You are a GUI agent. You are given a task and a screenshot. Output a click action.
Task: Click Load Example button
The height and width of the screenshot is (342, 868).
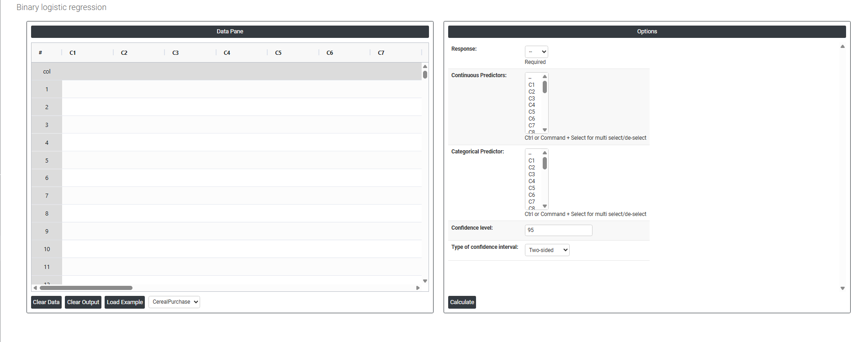click(125, 302)
